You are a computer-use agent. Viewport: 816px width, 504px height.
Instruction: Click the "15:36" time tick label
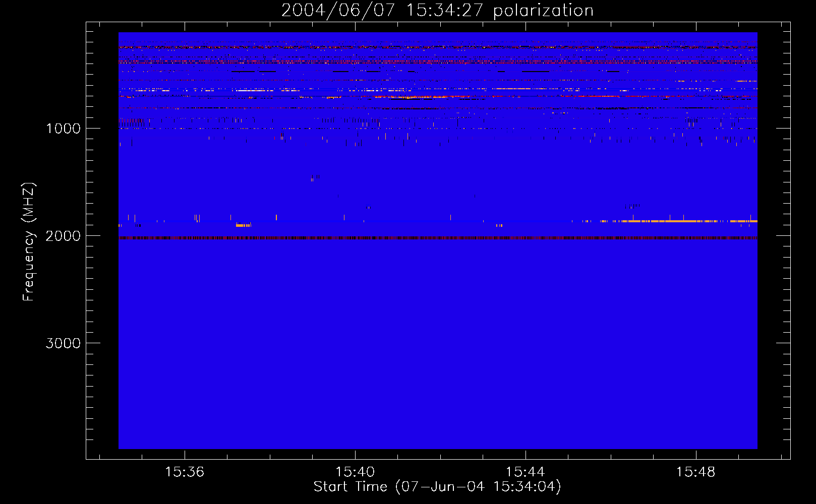185,472
